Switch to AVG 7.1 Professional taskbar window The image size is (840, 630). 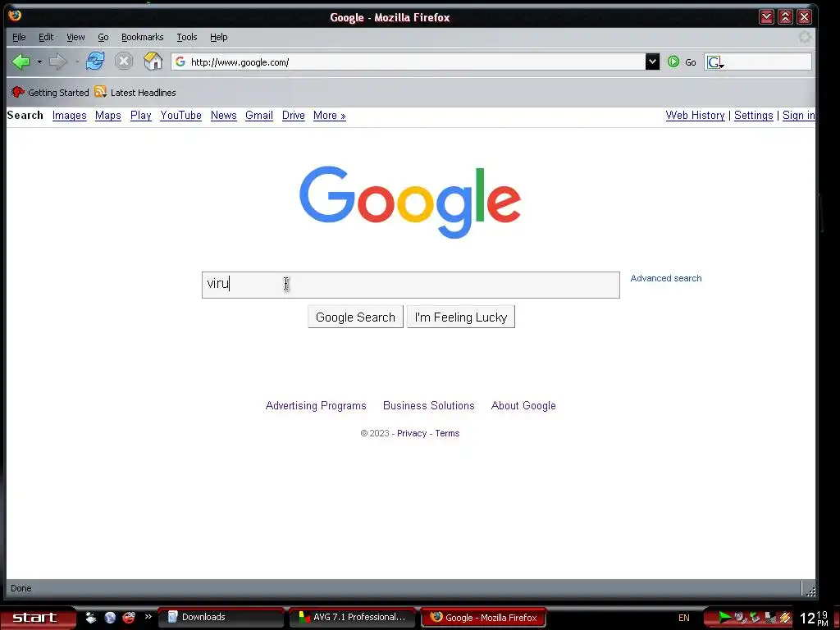tap(353, 617)
